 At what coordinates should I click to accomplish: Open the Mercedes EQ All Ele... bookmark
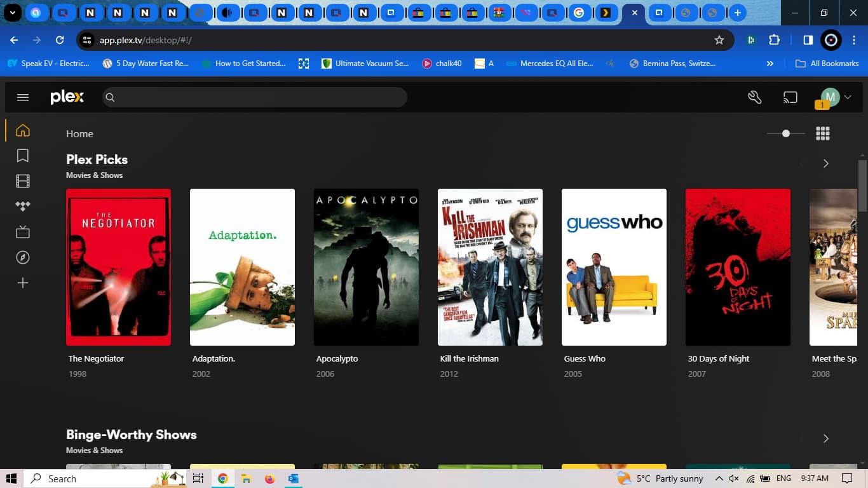tap(550, 64)
